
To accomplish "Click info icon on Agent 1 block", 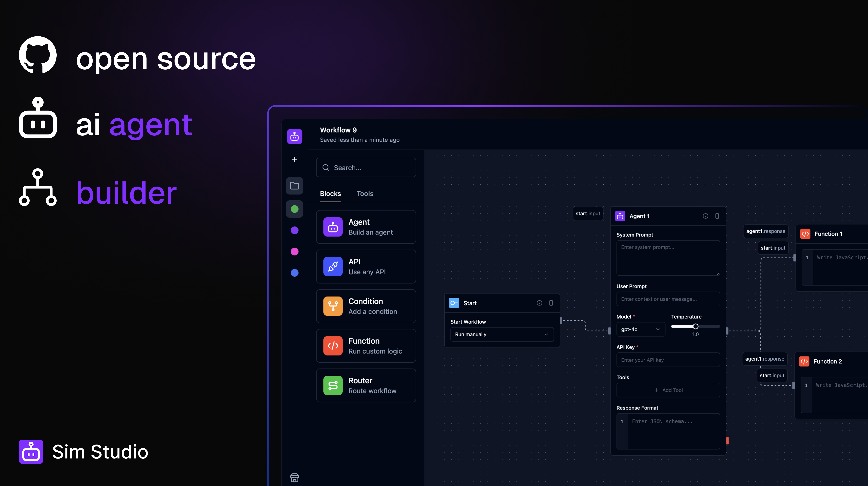I will point(705,216).
